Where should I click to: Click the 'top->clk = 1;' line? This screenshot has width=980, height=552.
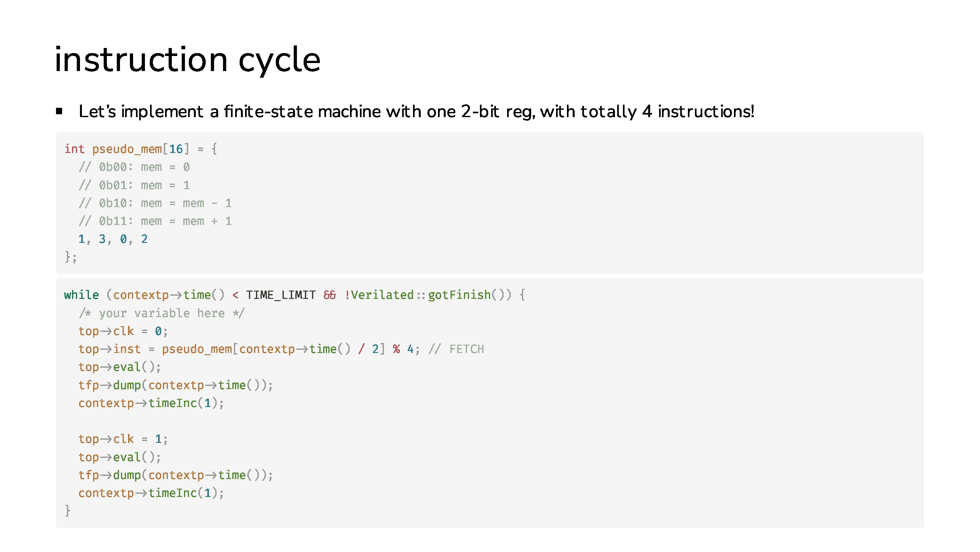(x=123, y=439)
